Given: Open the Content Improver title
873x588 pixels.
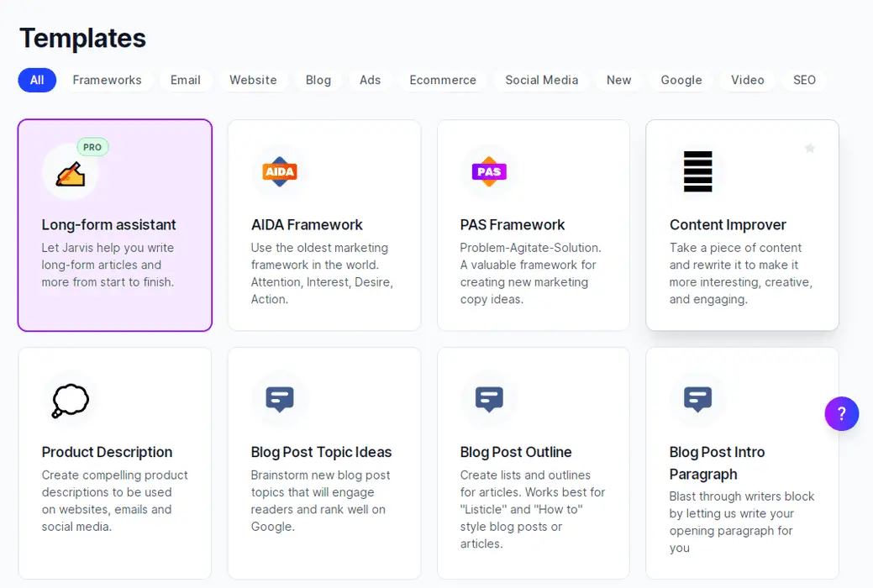Looking at the screenshot, I should point(728,225).
